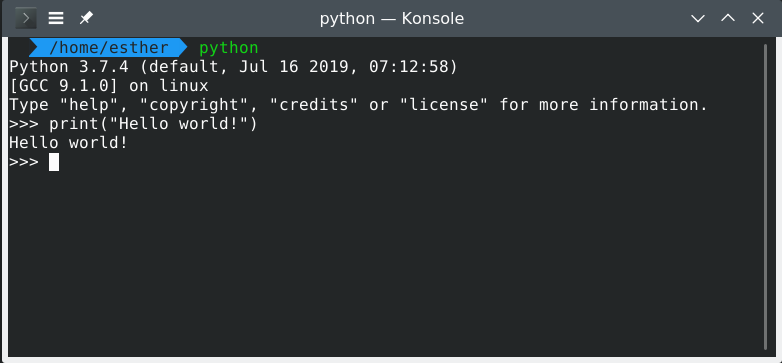The width and height of the screenshot is (782, 363).
Task: Click the white block cursor at the prompt
Action: point(54,162)
